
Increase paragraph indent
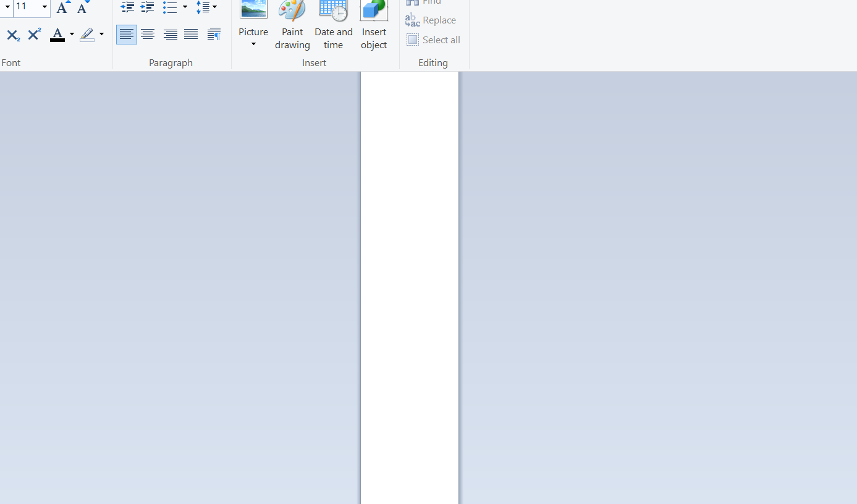click(x=147, y=7)
